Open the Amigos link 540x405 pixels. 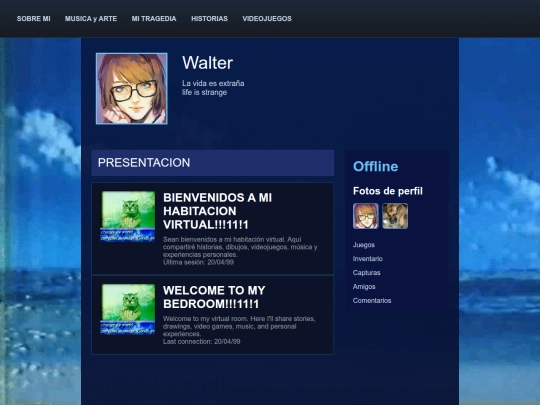(364, 287)
